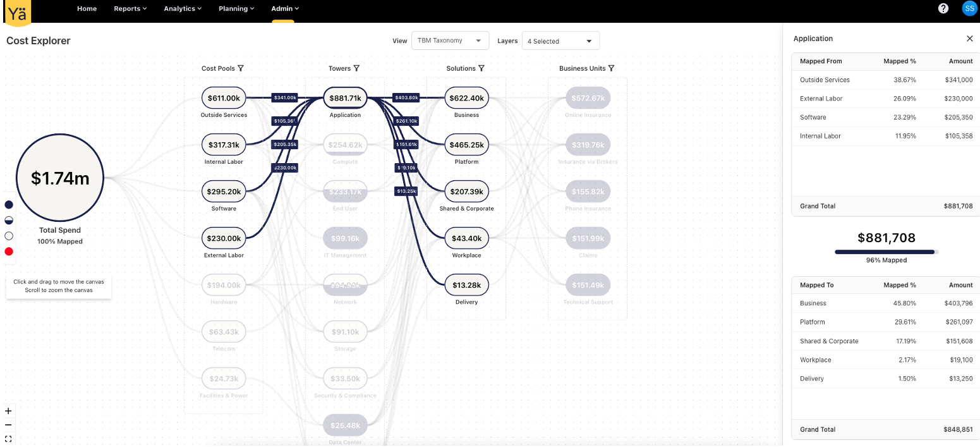Click the Business Units filter icon

point(611,68)
